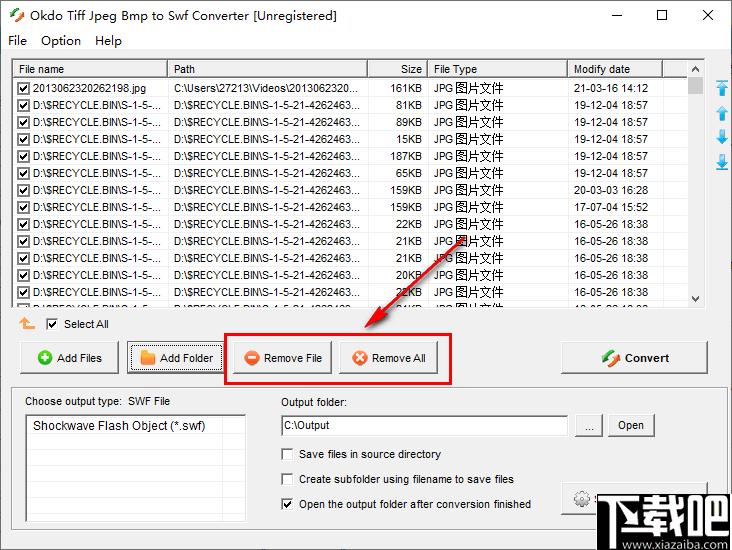Move selected file up one position

coord(722,113)
